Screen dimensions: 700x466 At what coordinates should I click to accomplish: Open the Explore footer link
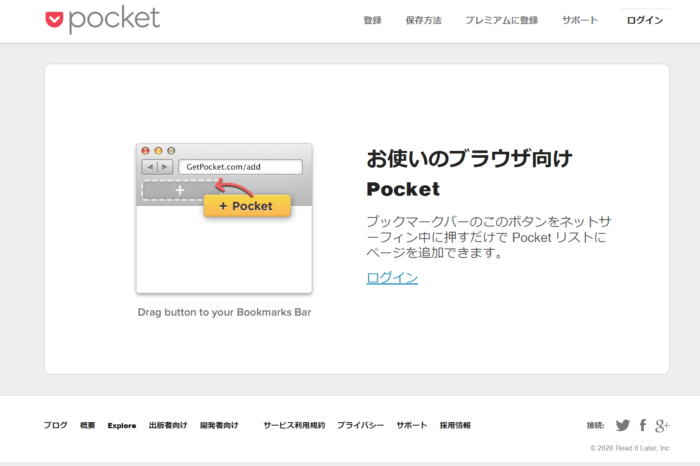(x=122, y=425)
